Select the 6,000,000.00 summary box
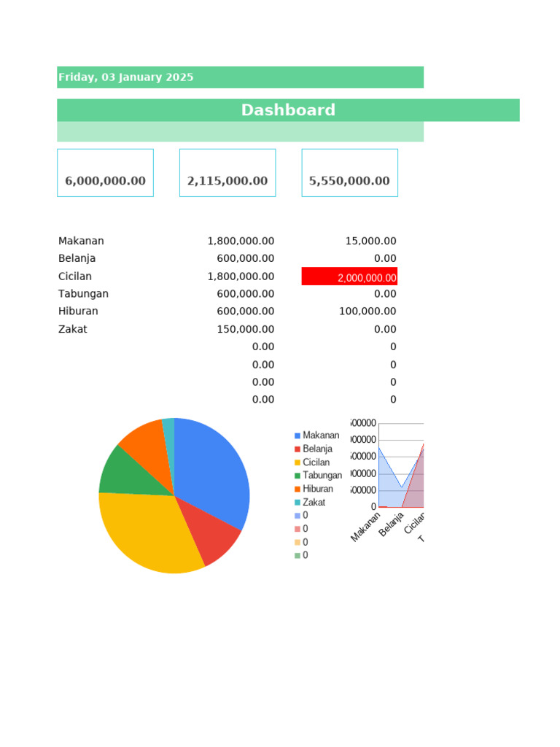The height and width of the screenshot is (747, 560). click(x=105, y=173)
